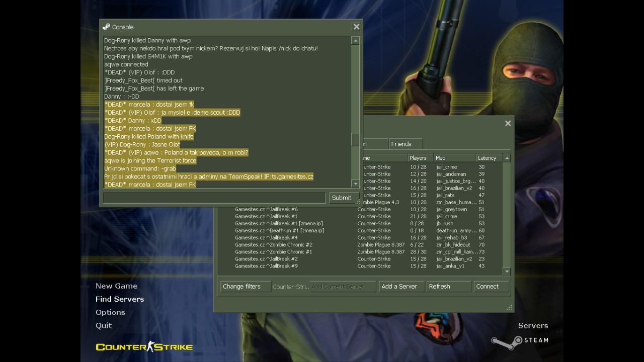The image size is (644, 362).
Task: Click the console scrollbar thumb
Action: pos(355,139)
